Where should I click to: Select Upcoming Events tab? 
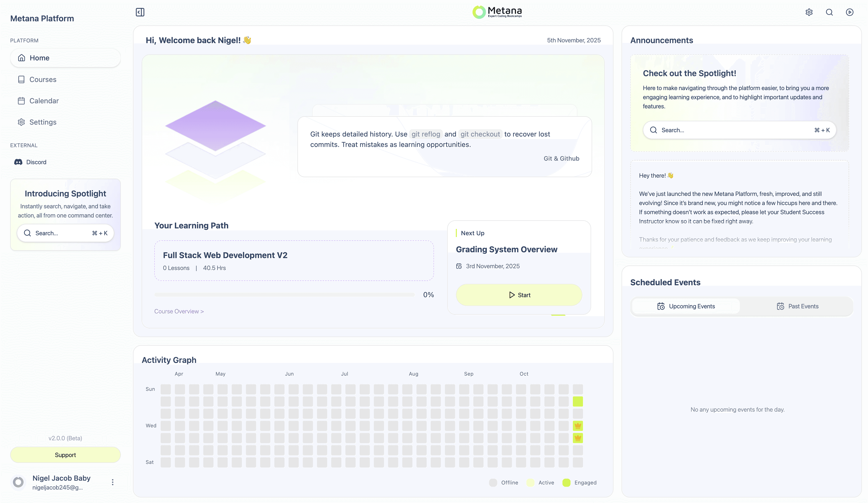(x=686, y=306)
